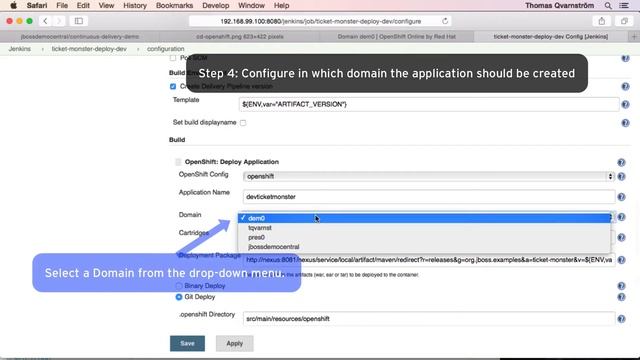640x360 pixels.
Task: Open help for OpenShift Config
Action: click(621, 176)
